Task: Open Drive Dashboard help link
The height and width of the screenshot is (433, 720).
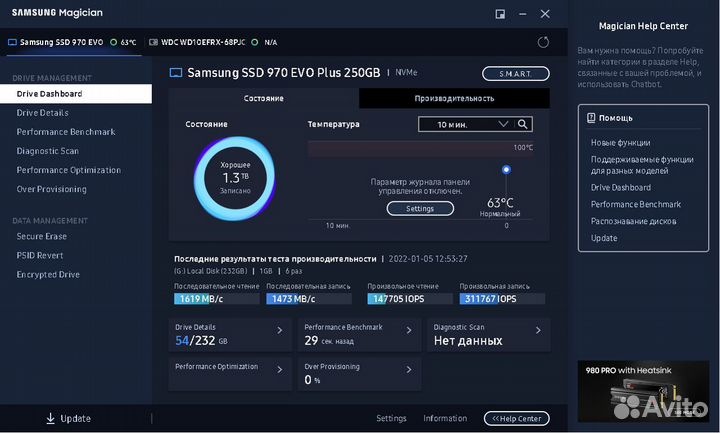Action: pos(621,187)
